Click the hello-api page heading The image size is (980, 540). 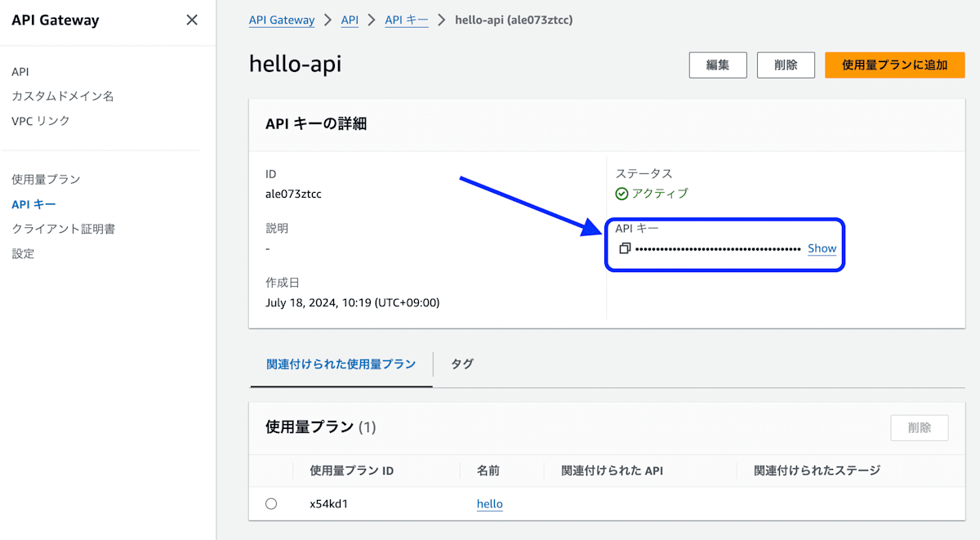pos(296,65)
